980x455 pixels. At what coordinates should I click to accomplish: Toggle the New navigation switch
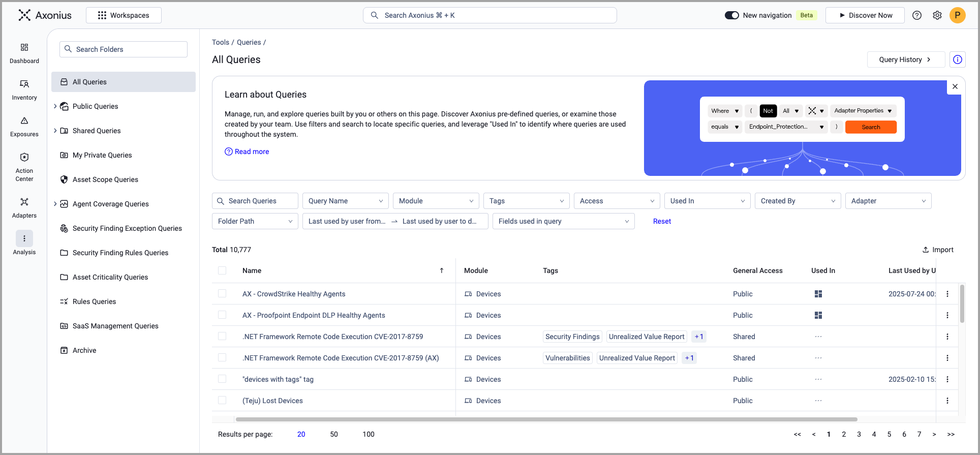click(x=732, y=15)
